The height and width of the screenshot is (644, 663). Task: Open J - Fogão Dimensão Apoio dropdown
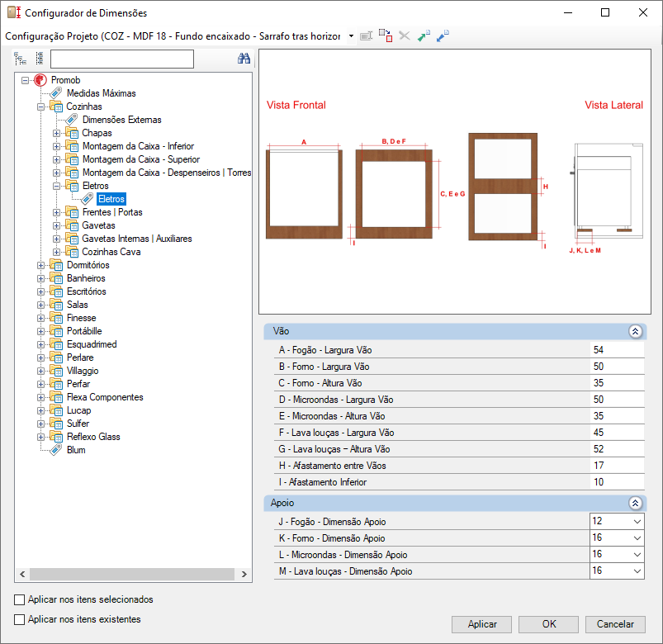637,522
